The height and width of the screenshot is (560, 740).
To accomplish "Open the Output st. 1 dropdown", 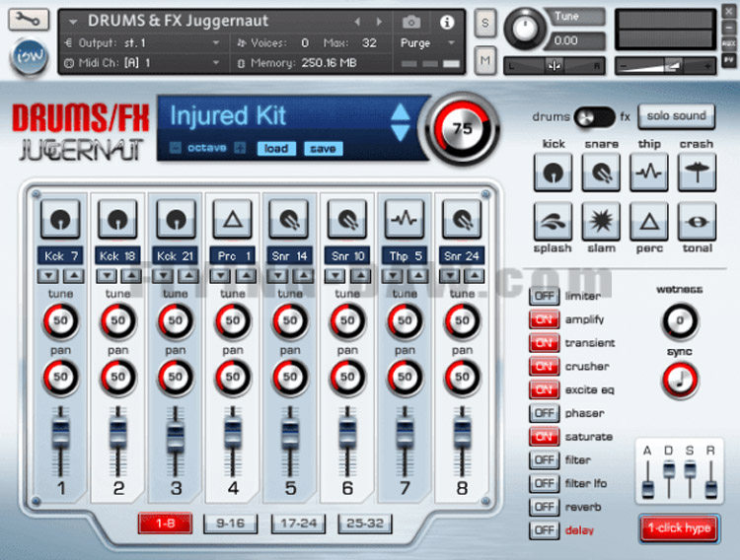I will (x=142, y=43).
